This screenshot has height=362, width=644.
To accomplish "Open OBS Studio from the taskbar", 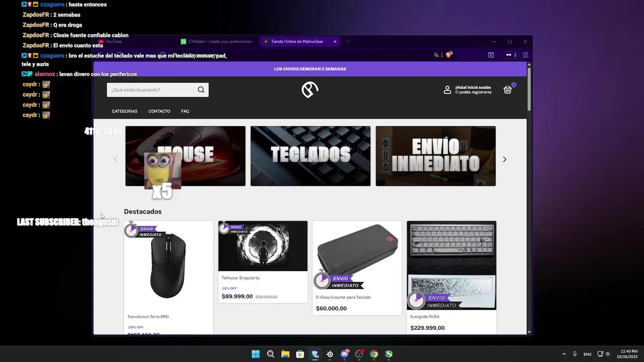I will (359, 354).
